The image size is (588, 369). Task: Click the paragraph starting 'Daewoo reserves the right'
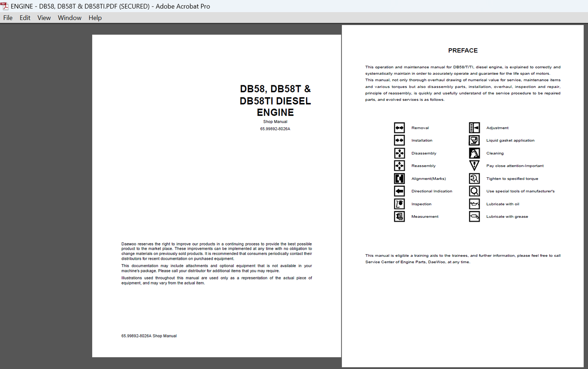pos(216,251)
